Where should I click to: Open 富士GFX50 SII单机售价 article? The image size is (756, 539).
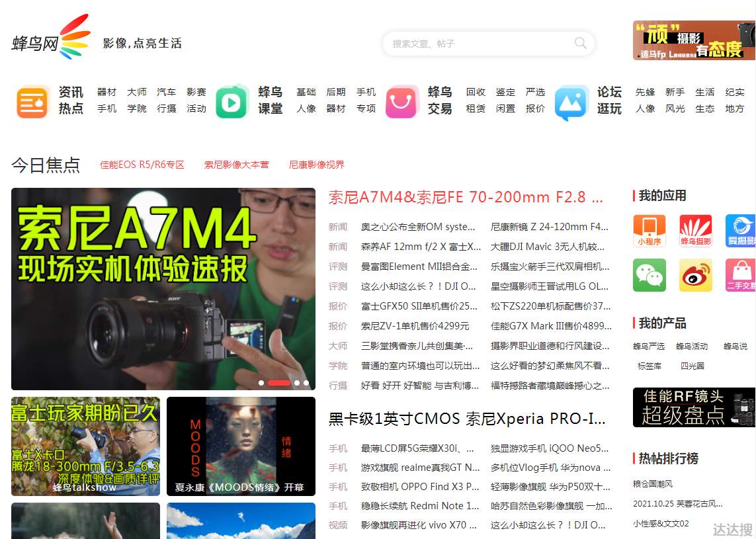tap(419, 306)
